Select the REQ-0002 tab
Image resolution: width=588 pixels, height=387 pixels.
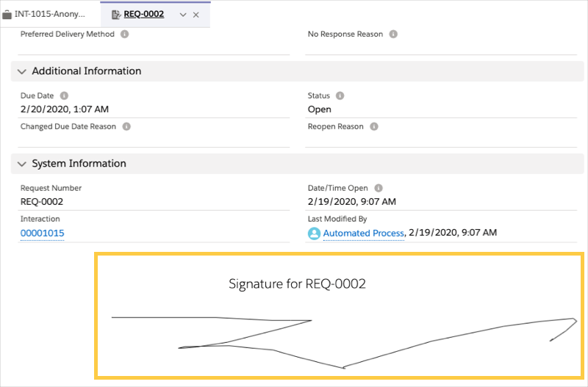144,15
